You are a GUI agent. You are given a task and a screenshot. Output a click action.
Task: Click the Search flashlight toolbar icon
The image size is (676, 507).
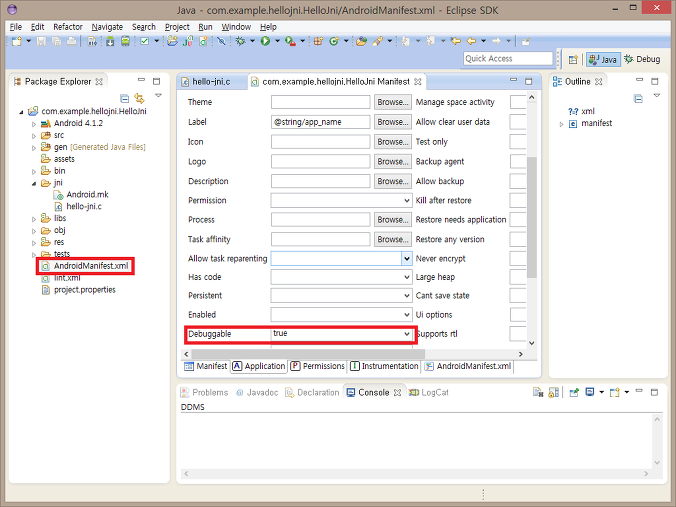coord(378,41)
